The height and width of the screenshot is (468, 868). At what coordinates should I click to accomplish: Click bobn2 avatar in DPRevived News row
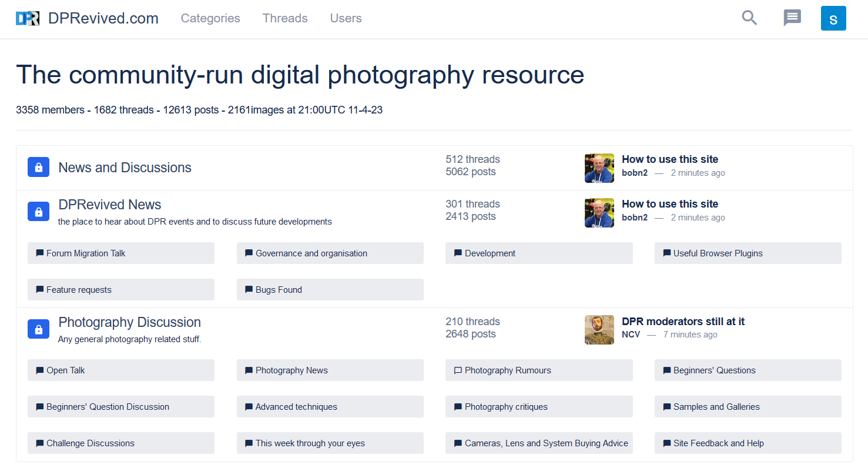click(599, 213)
